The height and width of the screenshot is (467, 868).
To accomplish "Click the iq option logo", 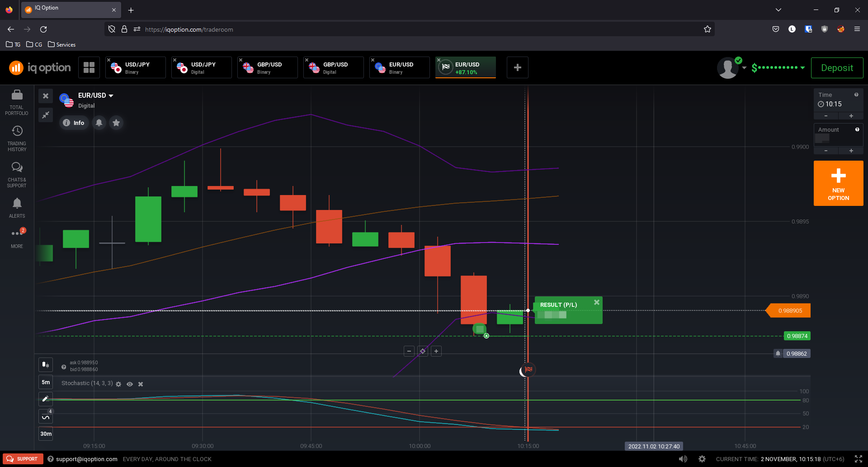I will 40,68.
